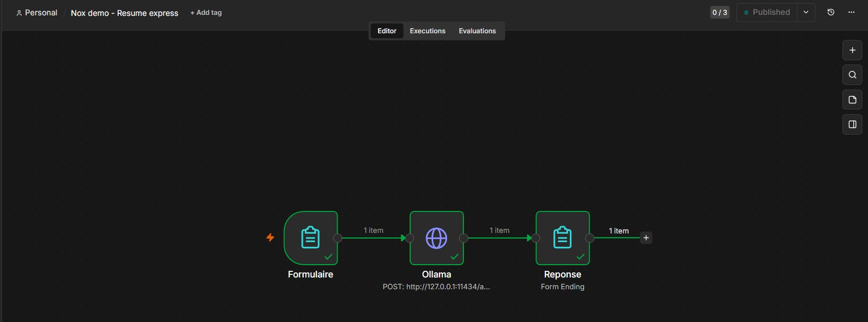Open the canvas search icon
The image size is (868, 322).
pyautogui.click(x=852, y=75)
